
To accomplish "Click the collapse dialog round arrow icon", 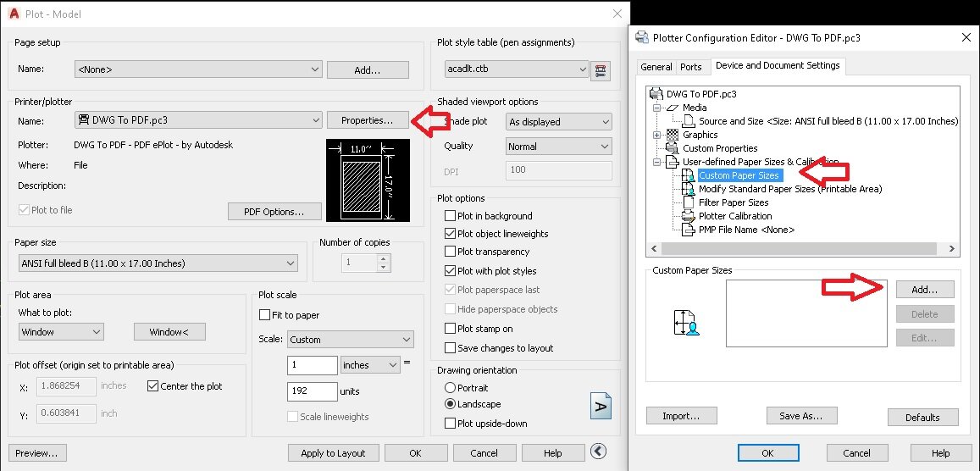I will [x=598, y=452].
